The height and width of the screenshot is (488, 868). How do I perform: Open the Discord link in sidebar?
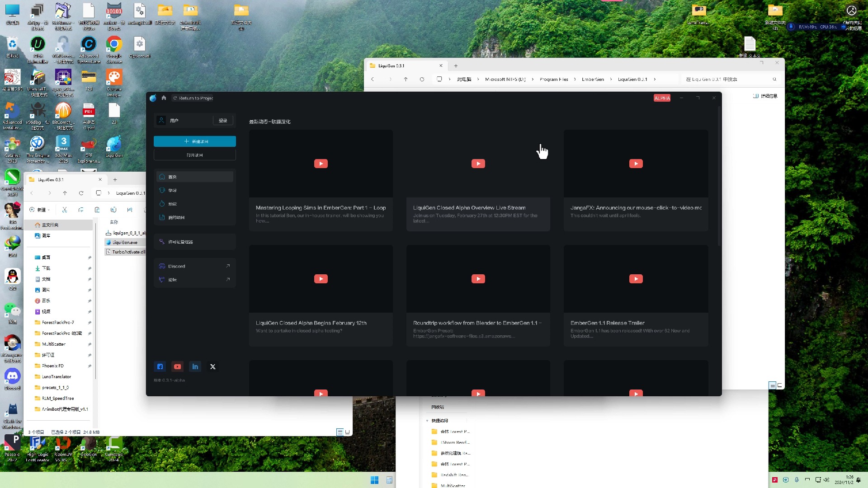click(x=195, y=266)
